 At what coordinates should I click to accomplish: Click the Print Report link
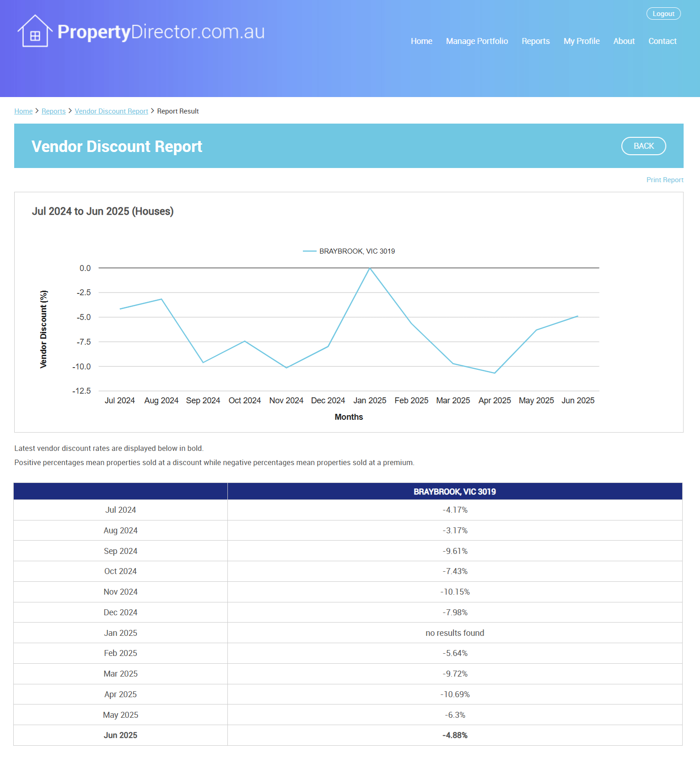pyautogui.click(x=664, y=180)
